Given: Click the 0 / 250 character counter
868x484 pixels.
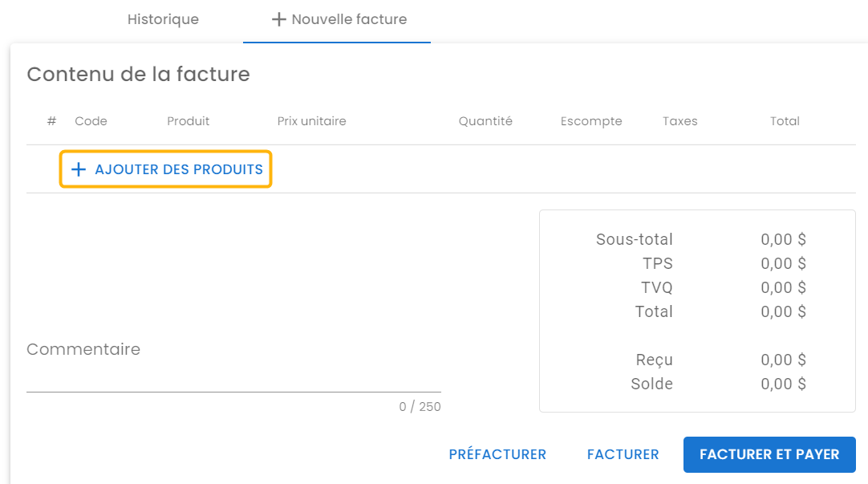Looking at the screenshot, I should click(420, 407).
